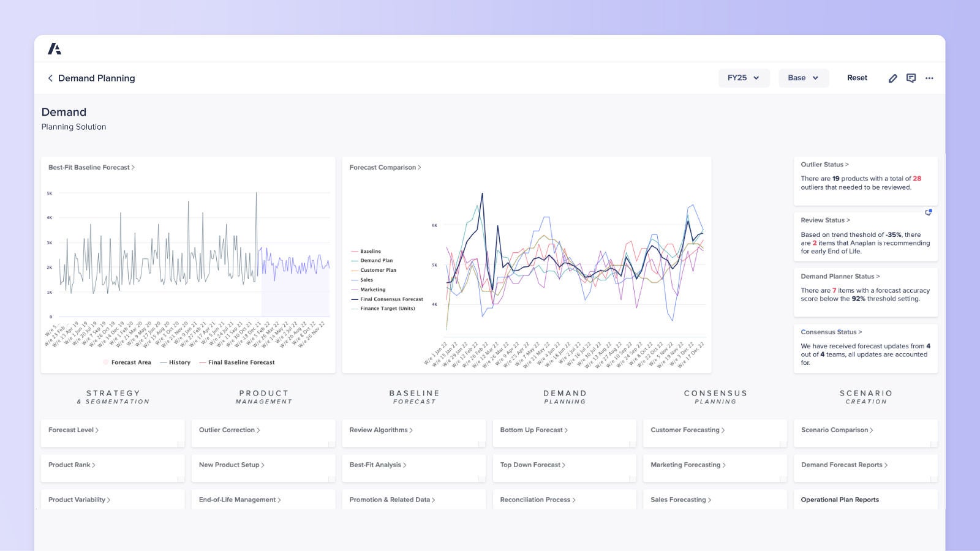Open the FY25 time period dropdown
Image resolution: width=980 pixels, height=551 pixels.
click(744, 78)
